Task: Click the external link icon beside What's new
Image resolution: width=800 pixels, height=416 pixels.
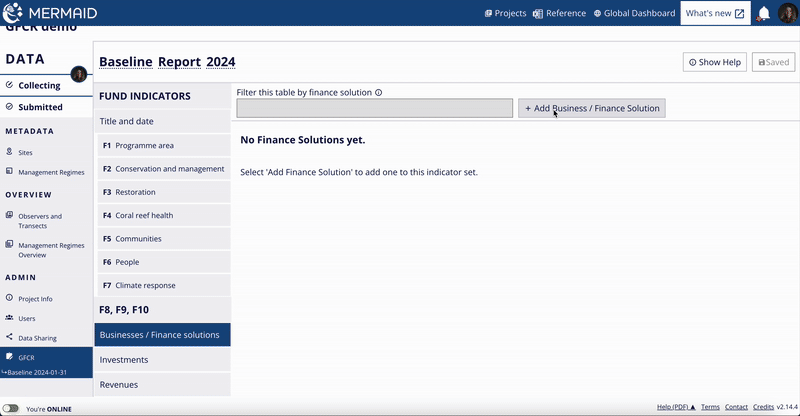Action: coord(739,14)
